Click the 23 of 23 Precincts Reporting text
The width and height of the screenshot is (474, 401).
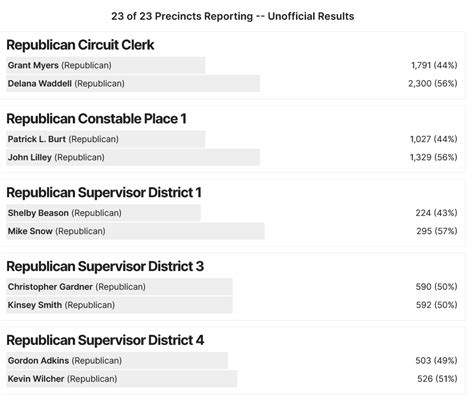click(x=182, y=16)
